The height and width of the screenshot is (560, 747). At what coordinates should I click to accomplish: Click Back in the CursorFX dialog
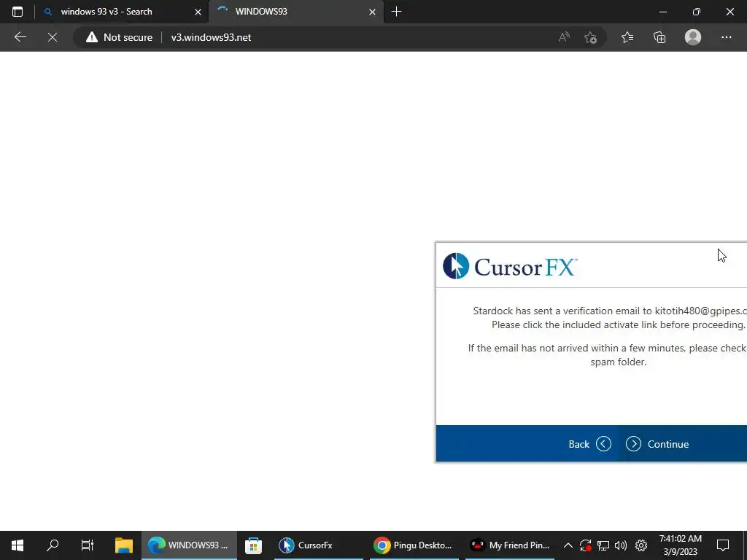[x=589, y=444]
